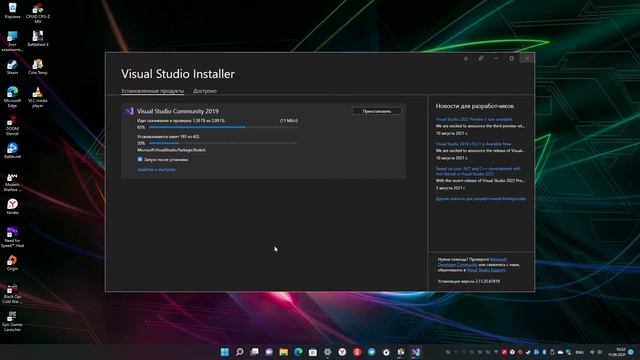640x360 pixels.
Task: Open Settings gear in the taskbar
Action: coord(327,352)
